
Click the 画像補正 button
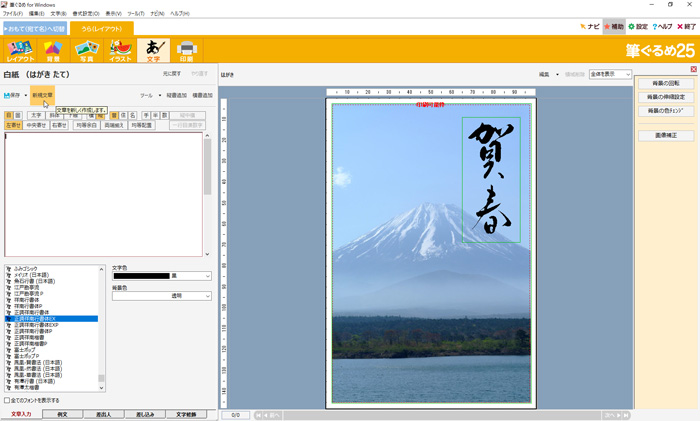click(665, 135)
